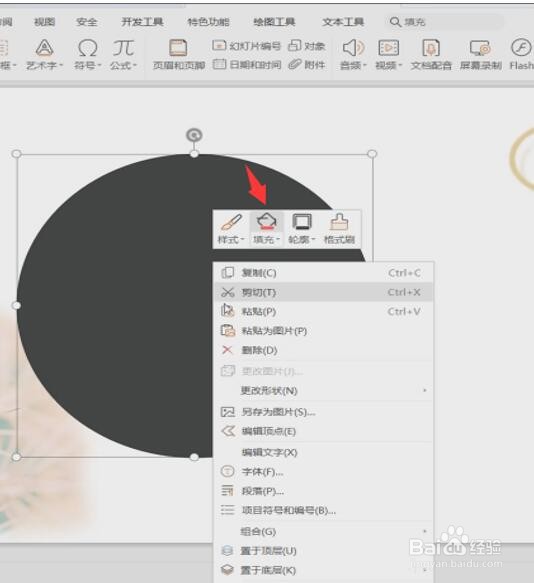Open the 文本工具 tab
Viewport: 534px width, 583px height.
tap(343, 22)
